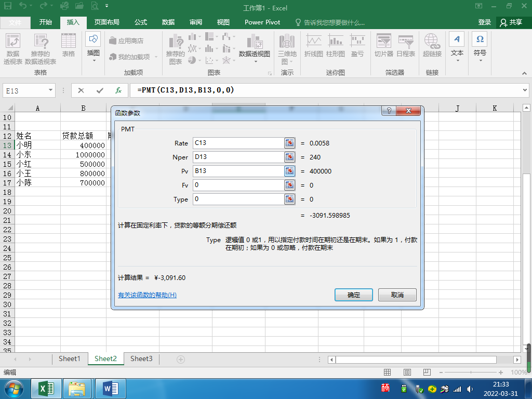Open the Illustrations (插图) menu

94,47
